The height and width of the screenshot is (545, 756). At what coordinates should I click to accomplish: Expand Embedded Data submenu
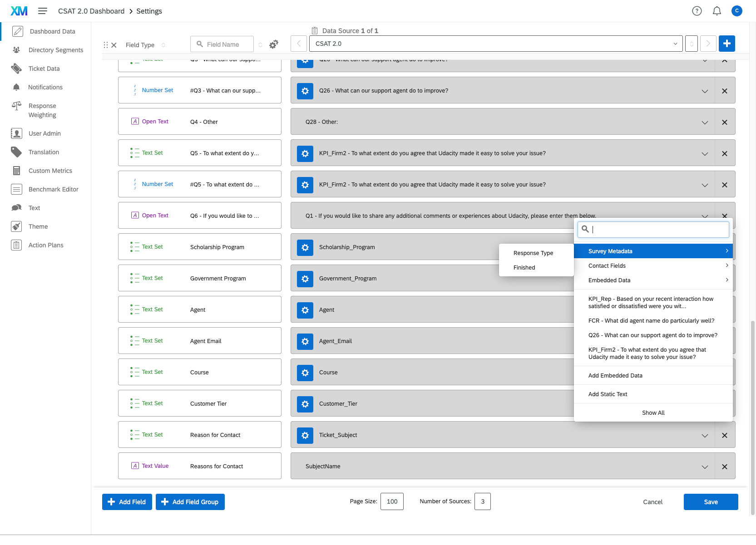(x=653, y=280)
